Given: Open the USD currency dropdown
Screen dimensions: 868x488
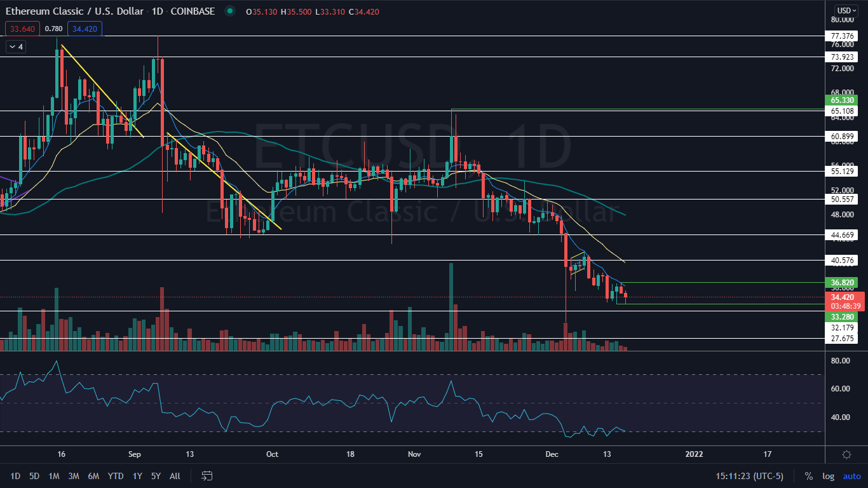Looking at the screenshot, I should (x=846, y=10).
